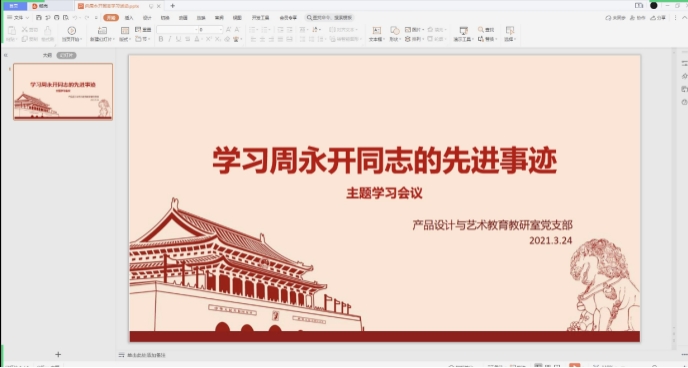Viewport: 688px width, 368px height.
Task: Insert a text box
Action: tap(376, 30)
